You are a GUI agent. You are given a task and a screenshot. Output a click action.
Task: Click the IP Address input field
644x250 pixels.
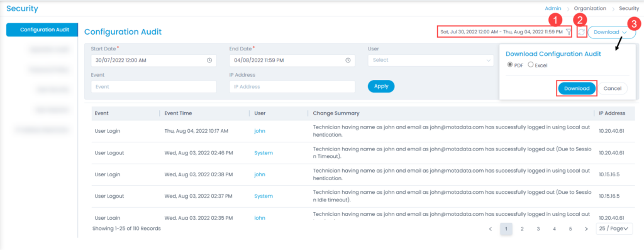pyautogui.click(x=292, y=87)
